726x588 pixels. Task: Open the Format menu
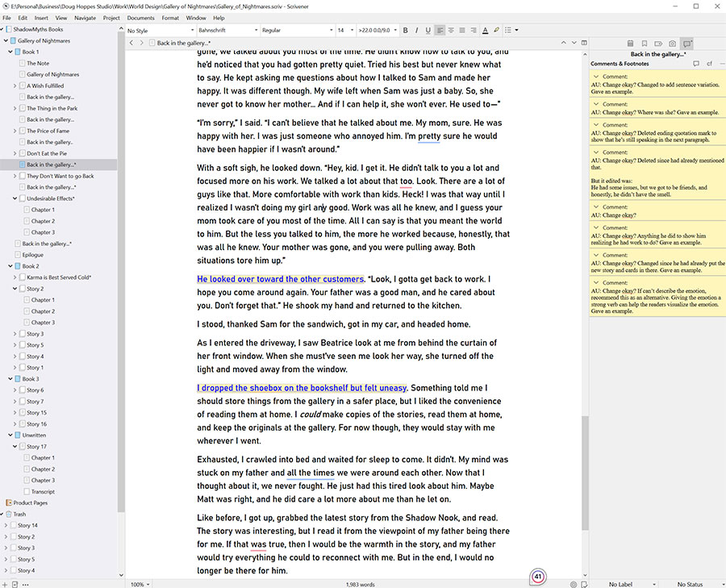coord(169,17)
